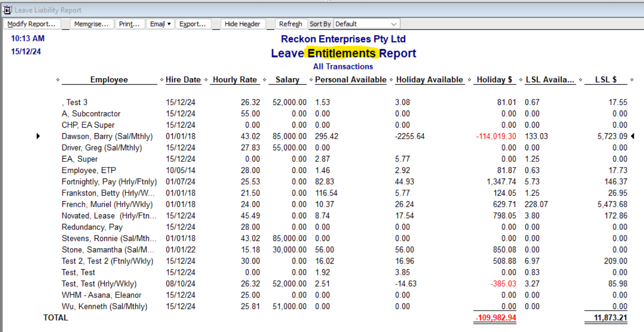This screenshot has width=644, height=332.
Task: Click the diamond handle between Holiday Available and Holiday $
Action: point(469,80)
